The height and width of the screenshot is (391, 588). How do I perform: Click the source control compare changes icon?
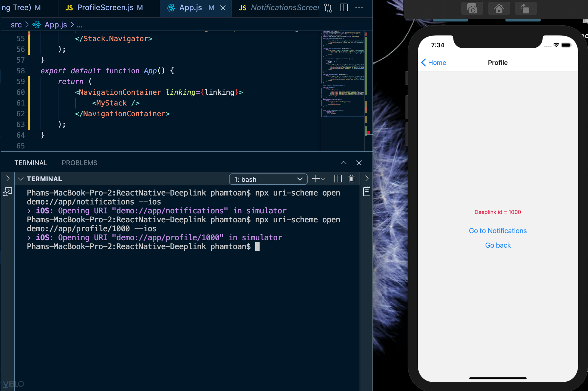[328, 8]
